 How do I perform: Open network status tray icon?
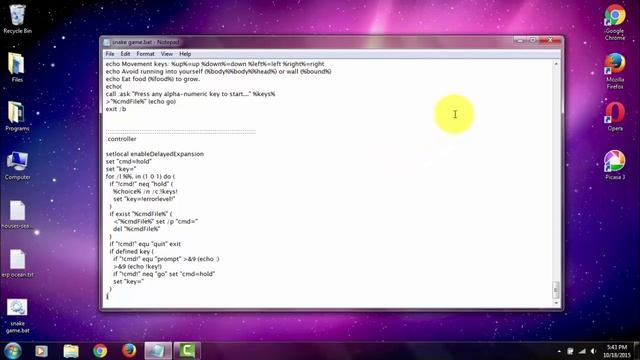(x=582, y=351)
